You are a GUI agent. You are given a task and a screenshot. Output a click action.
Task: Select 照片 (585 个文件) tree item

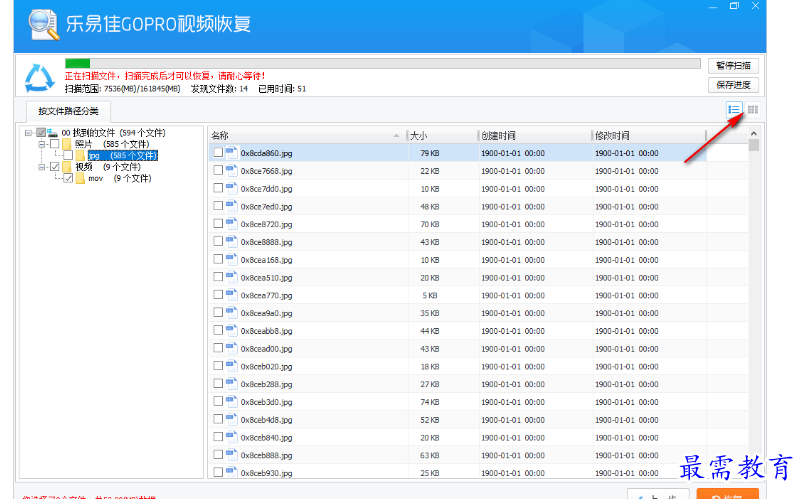coord(112,144)
